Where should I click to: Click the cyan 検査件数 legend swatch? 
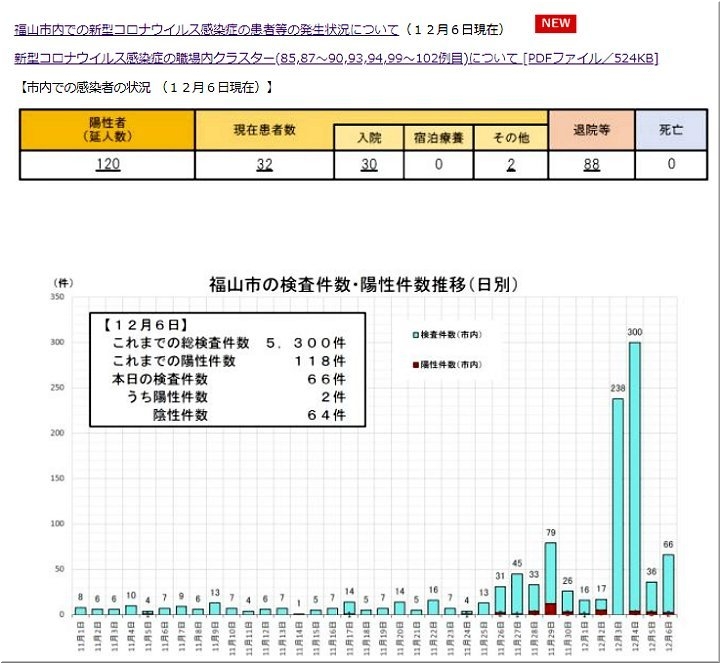click(415, 335)
